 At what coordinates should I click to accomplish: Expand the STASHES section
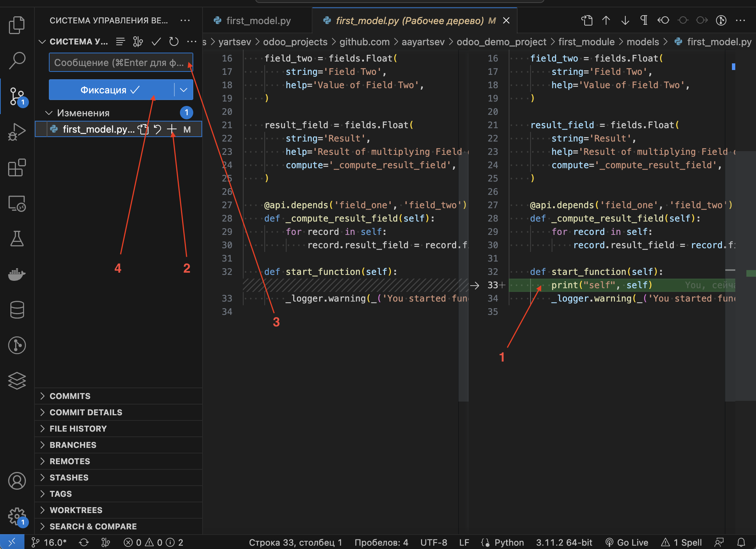118,478
